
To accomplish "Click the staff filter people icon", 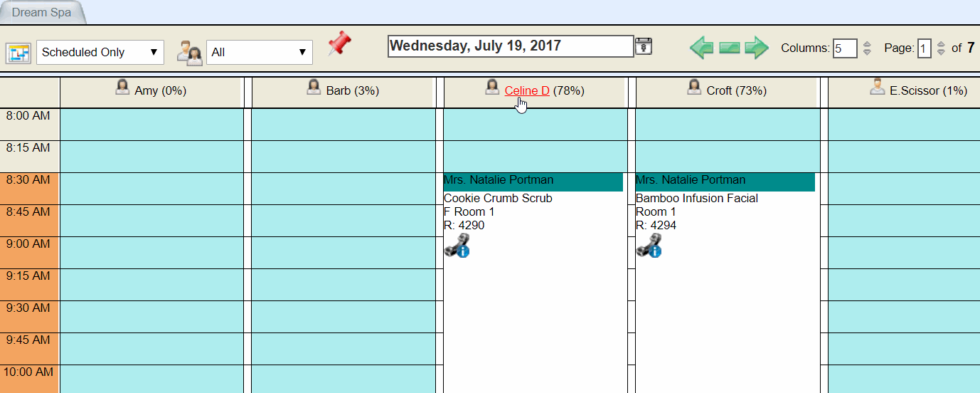I will click(x=189, y=53).
